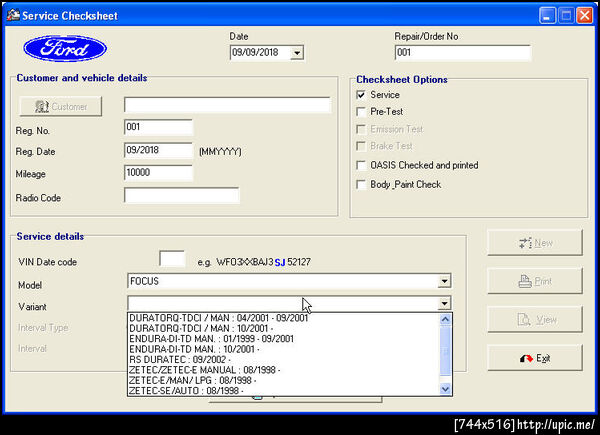Click the VIN Date code box

tap(172, 259)
